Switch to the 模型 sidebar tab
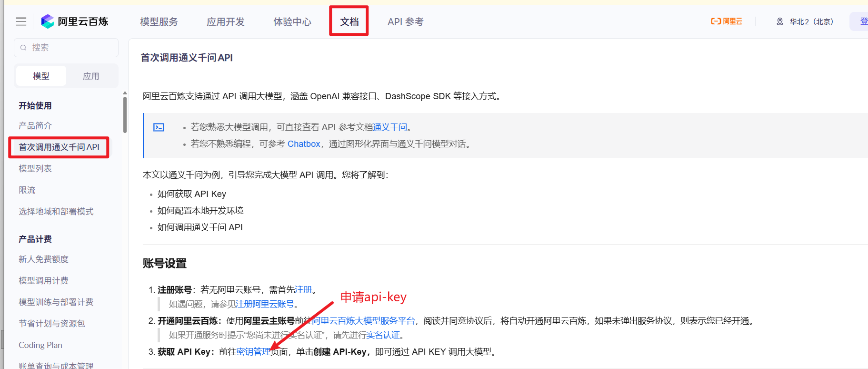Image resolution: width=868 pixels, height=369 pixels. pos(41,76)
